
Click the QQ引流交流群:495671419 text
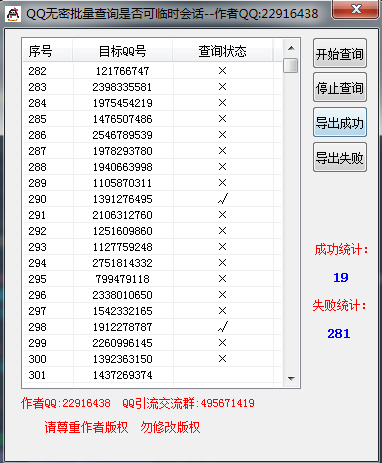point(188,403)
